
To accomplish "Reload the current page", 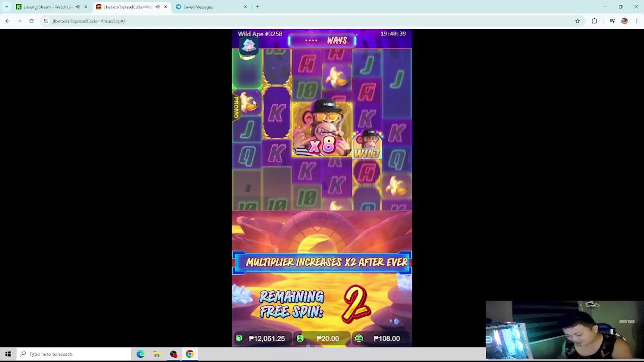I will [x=31, y=21].
